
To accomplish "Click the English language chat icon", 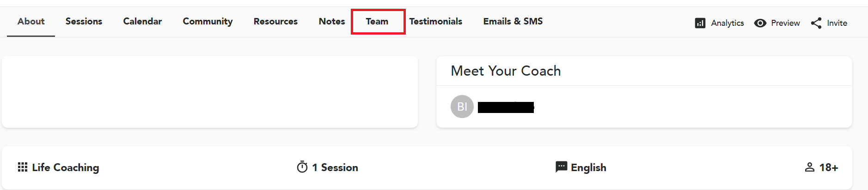I will [x=561, y=167].
